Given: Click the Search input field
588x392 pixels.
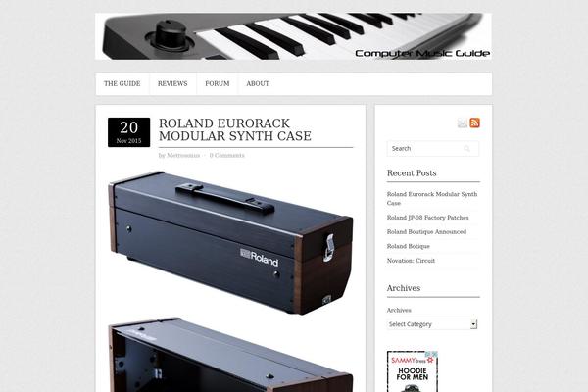Looking at the screenshot, I should tap(433, 149).
